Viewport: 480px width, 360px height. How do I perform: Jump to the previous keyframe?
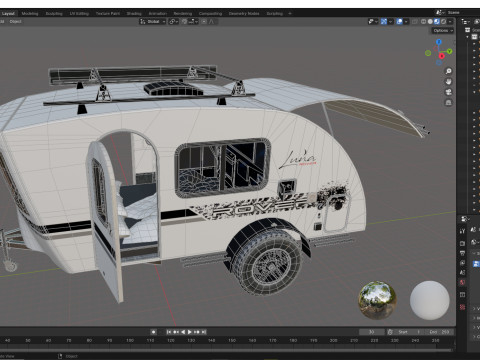point(176,332)
